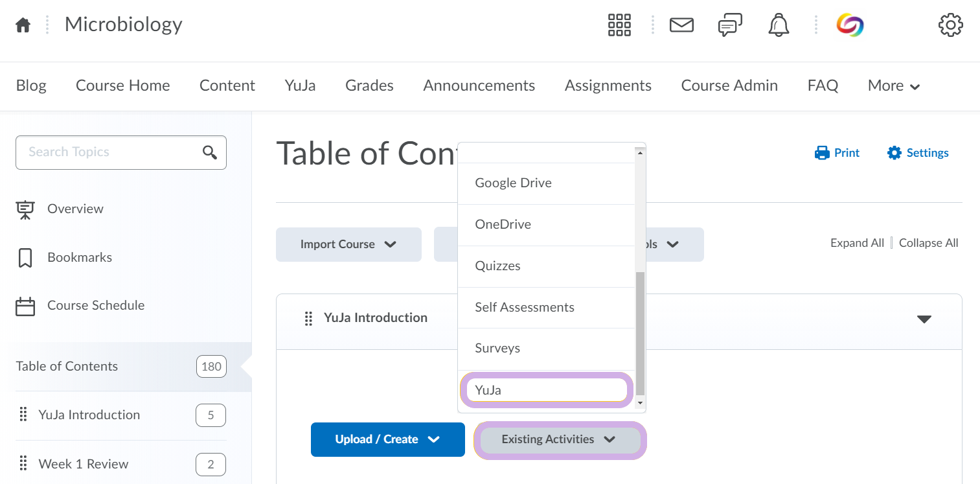Choose Self Assessments in the menu
Image resolution: width=980 pixels, height=484 pixels.
tap(546, 308)
